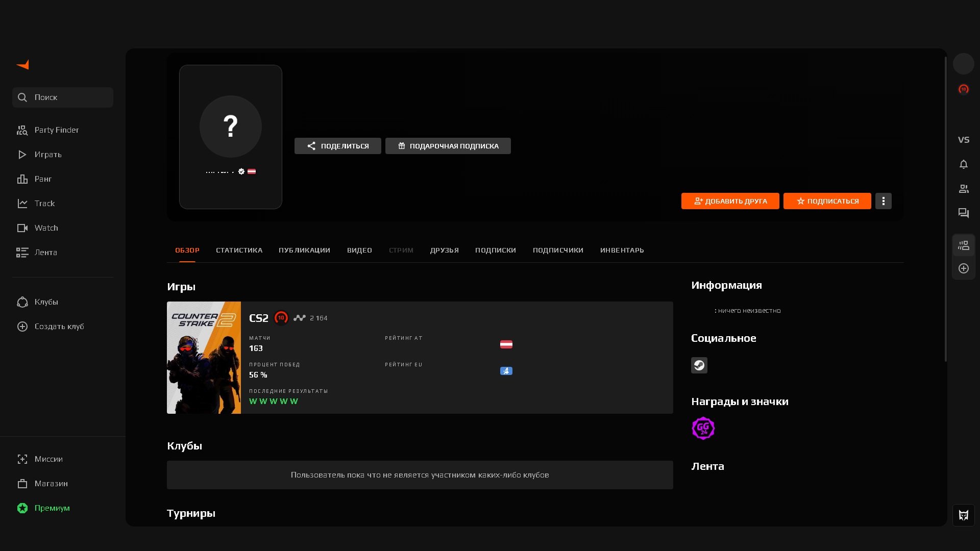Click the profile avatar placeholder

point(231,127)
